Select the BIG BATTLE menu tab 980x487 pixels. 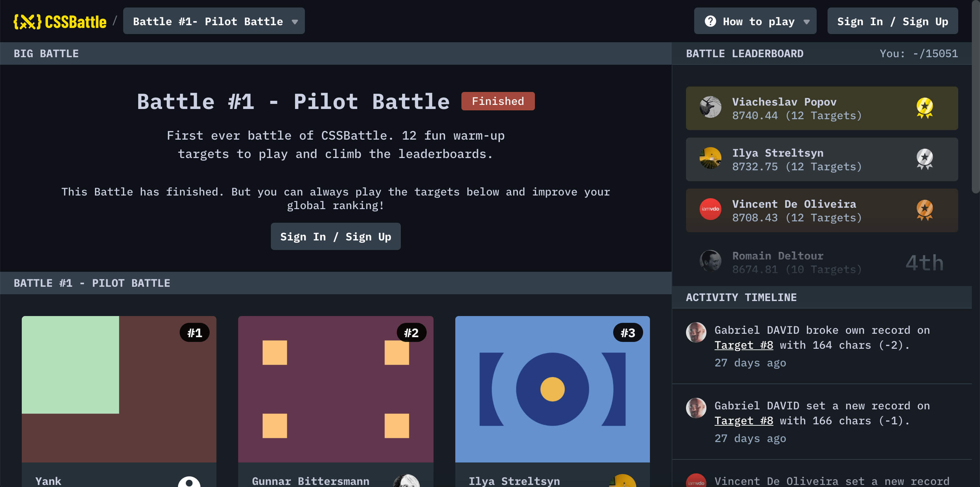46,53
